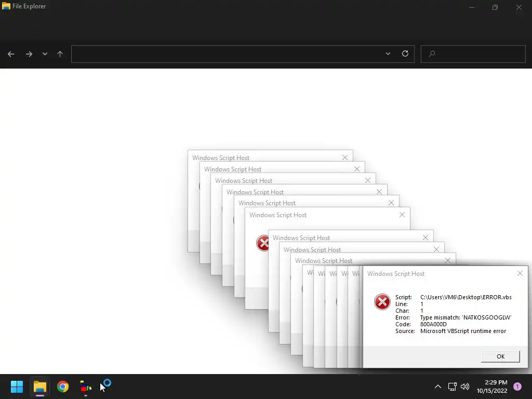Restore down the File Explorer window
This screenshot has width=532, height=399.
click(x=495, y=7)
